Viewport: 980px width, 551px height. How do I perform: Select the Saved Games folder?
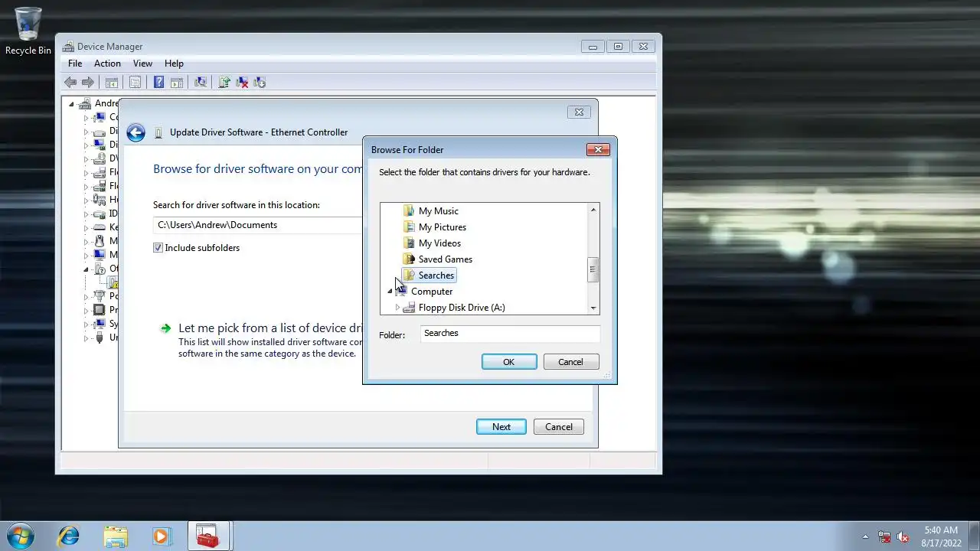[x=446, y=259]
